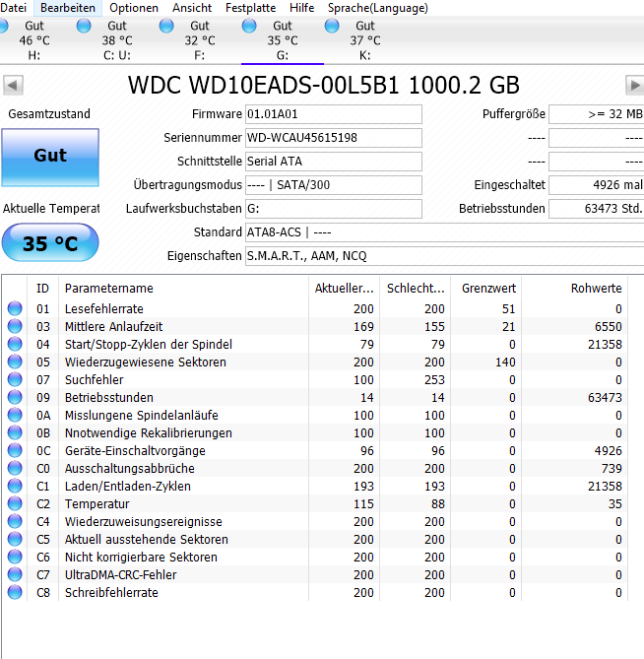Open the Festplatte menu
The height and width of the screenshot is (659, 644).
[250, 8]
